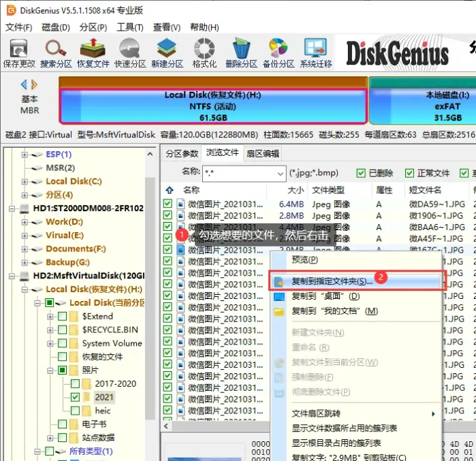This screenshot has width=476, height=461.
Task: Uncheck the file with short name 微1906~1.JPG
Action: [x=168, y=215]
